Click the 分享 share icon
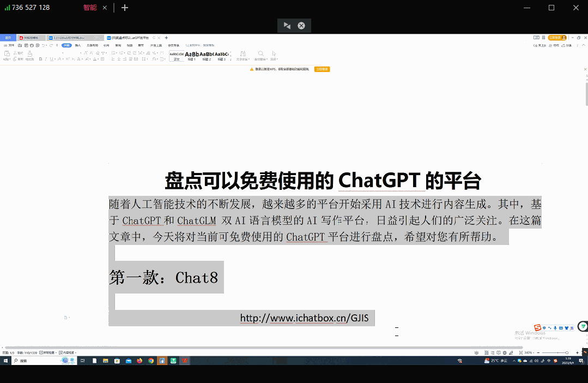 [566, 45]
